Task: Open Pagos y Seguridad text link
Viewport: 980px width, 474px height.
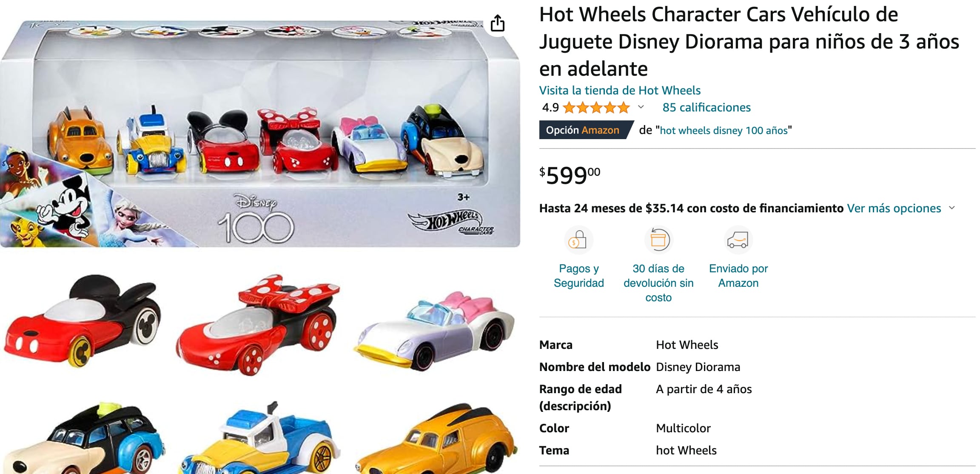Action: (578, 276)
